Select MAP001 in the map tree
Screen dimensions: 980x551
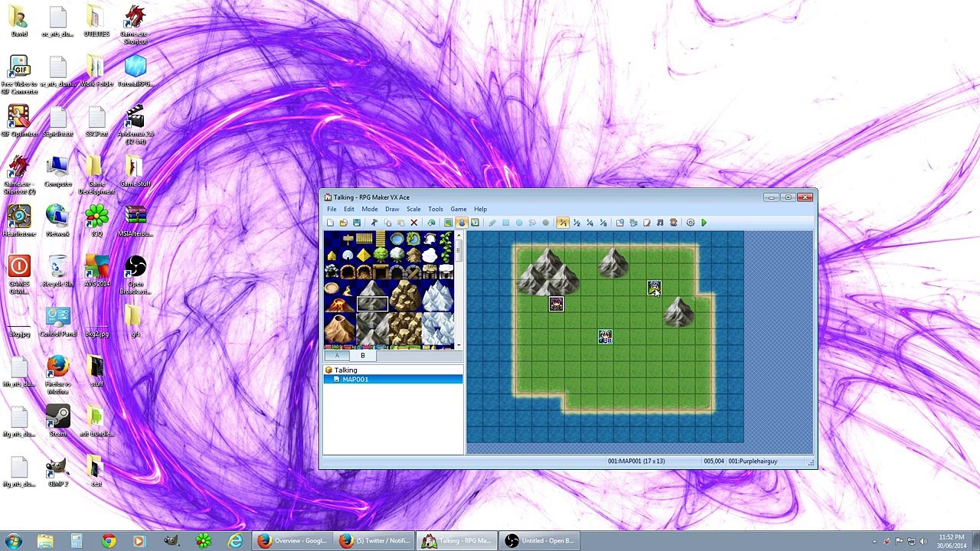[x=394, y=380]
